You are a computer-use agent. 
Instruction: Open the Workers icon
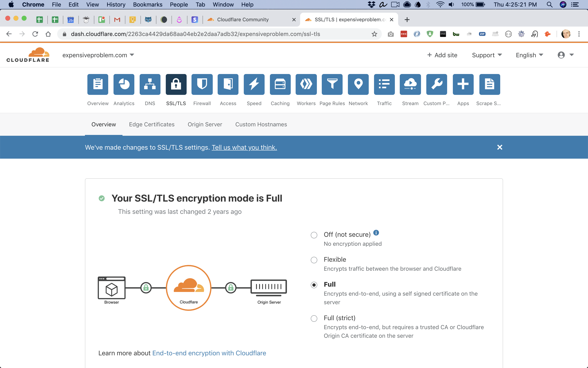click(x=306, y=84)
